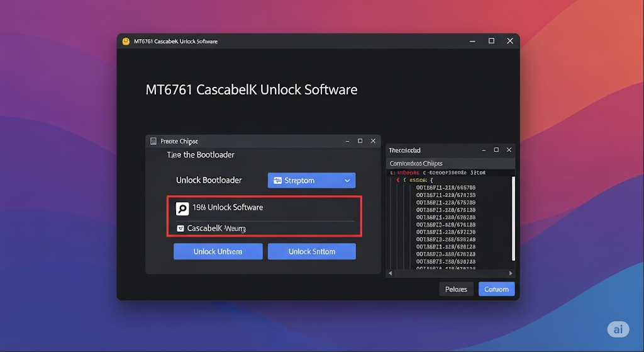This screenshot has width=644, height=352.
Task: Select the Comlomdtod Chipts panel header
Action: [x=450, y=163]
